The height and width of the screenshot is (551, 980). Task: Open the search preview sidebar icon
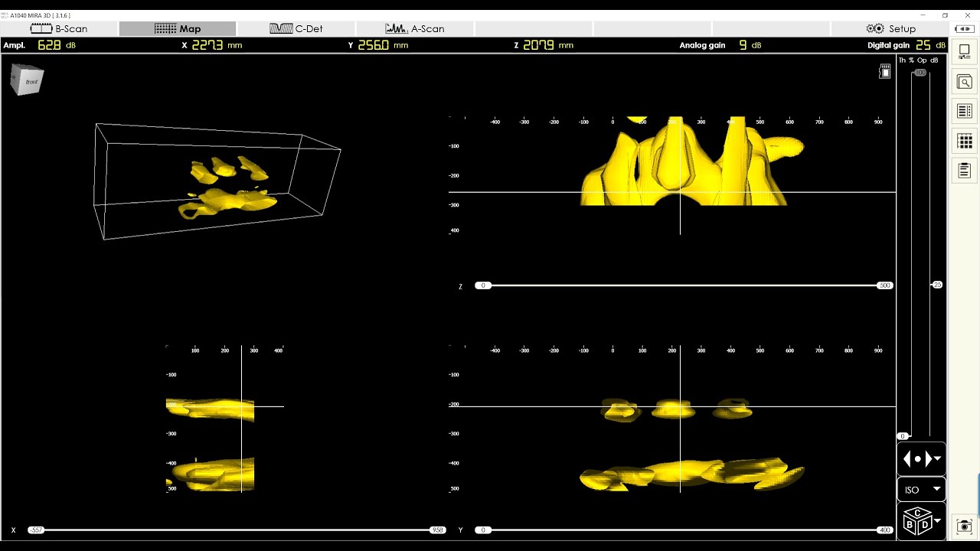coord(965,82)
